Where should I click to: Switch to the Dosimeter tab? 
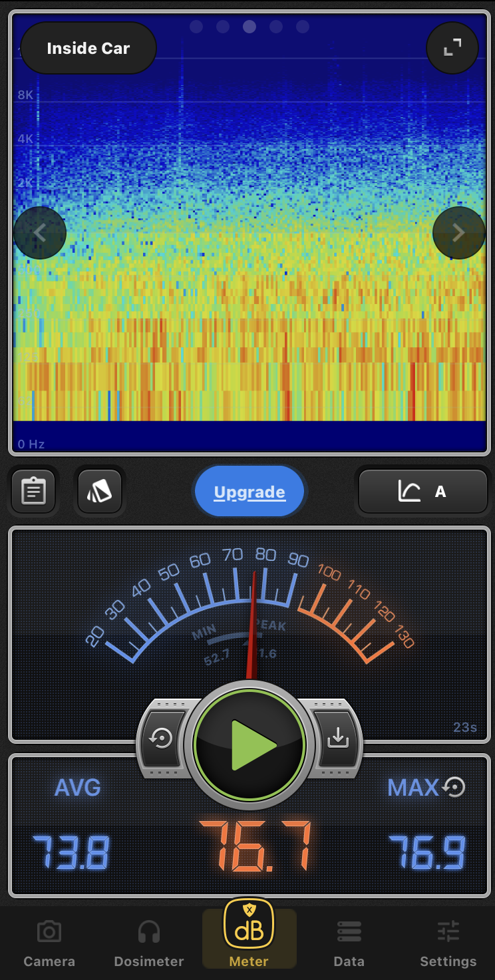[148, 943]
